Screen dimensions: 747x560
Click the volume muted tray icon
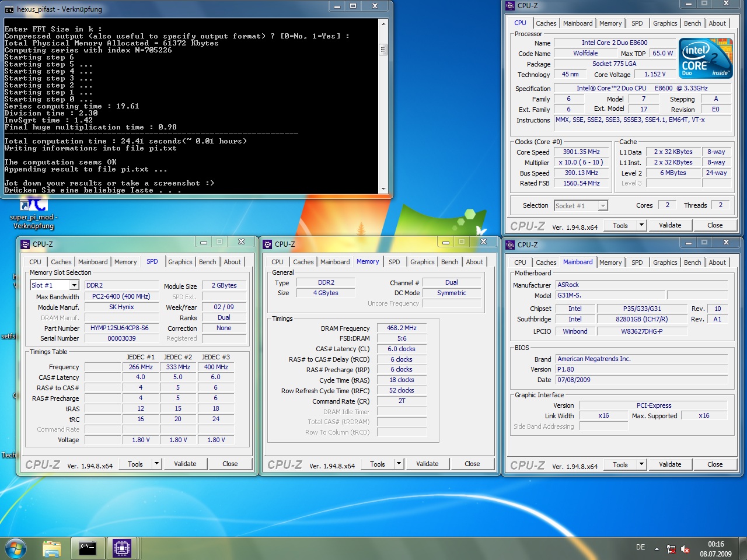point(685,549)
